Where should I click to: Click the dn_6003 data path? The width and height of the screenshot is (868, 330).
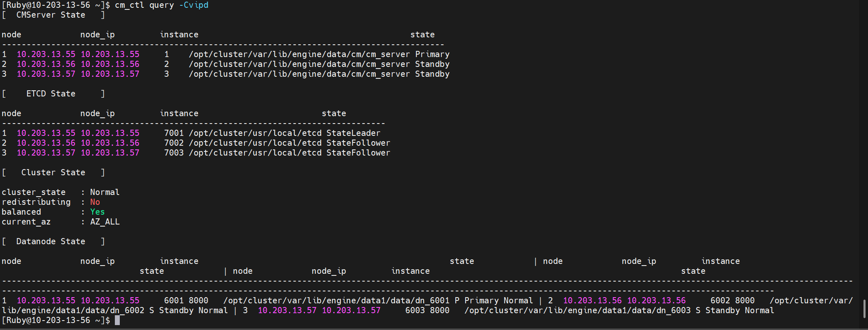577,310
